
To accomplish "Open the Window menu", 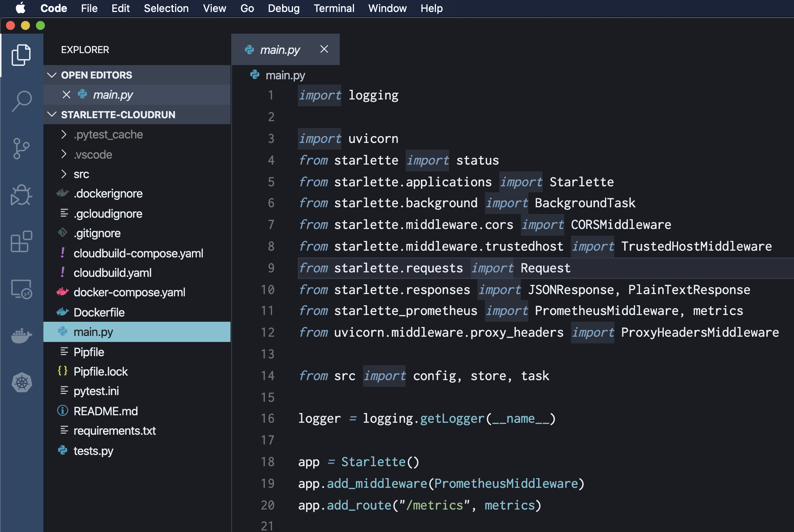I will [x=387, y=8].
